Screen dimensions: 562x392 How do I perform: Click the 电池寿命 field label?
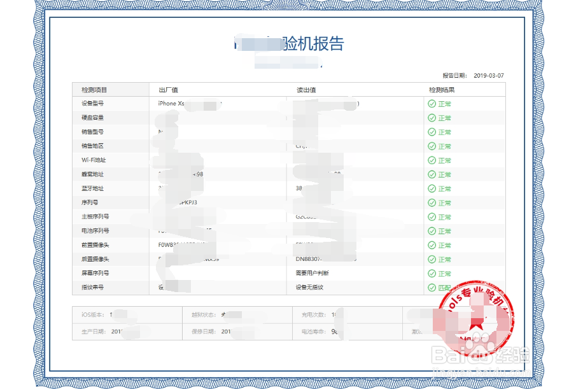[314, 332]
